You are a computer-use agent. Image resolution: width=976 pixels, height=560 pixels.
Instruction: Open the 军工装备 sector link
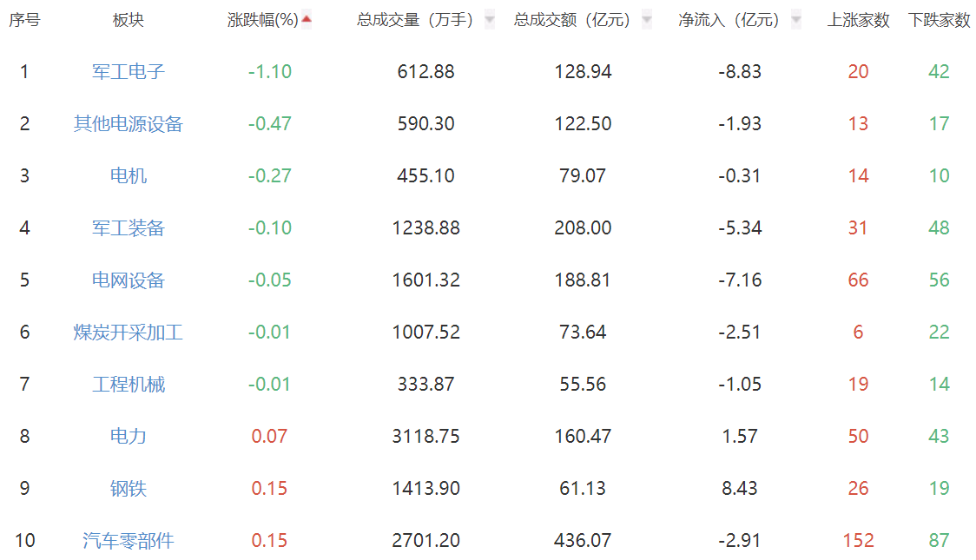(129, 228)
